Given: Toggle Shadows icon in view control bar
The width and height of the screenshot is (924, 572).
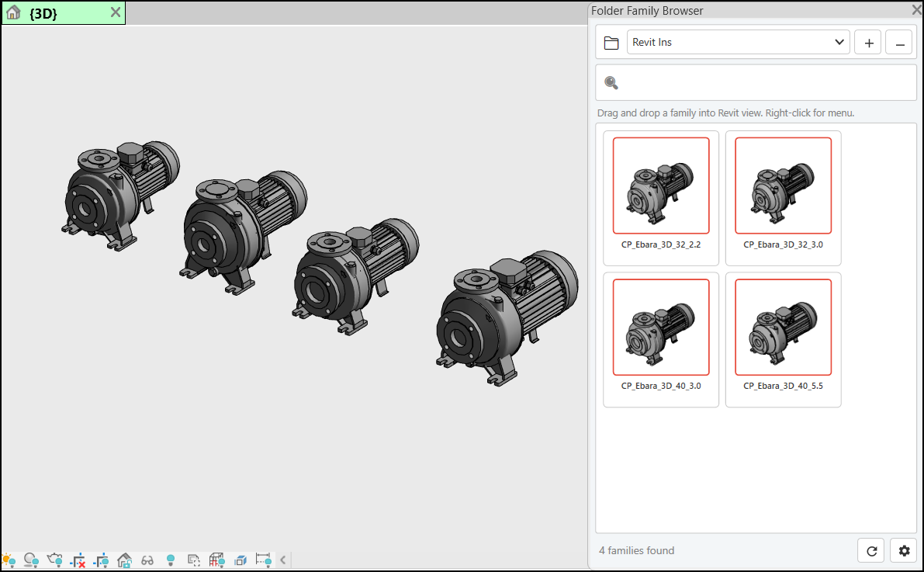Looking at the screenshot, I should (31, 560).
